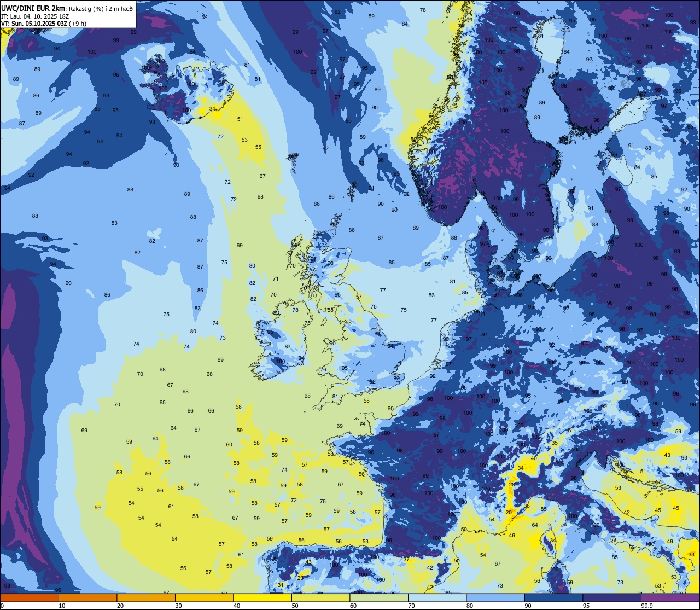Click the '65' humidity value on the map
The height and width of the screenshot is (610, 700).
tap(162, 403)
